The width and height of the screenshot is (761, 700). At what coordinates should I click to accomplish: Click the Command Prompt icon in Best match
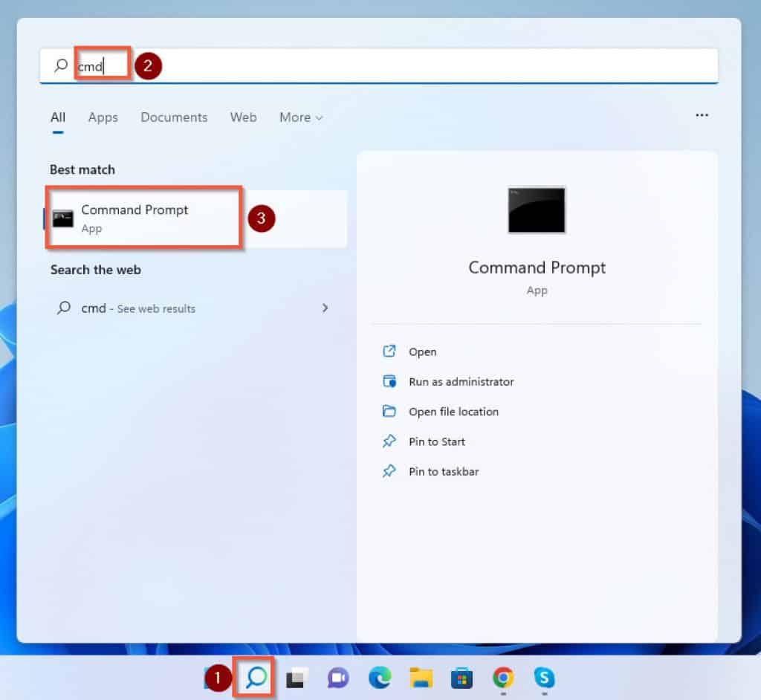point(62,219)
